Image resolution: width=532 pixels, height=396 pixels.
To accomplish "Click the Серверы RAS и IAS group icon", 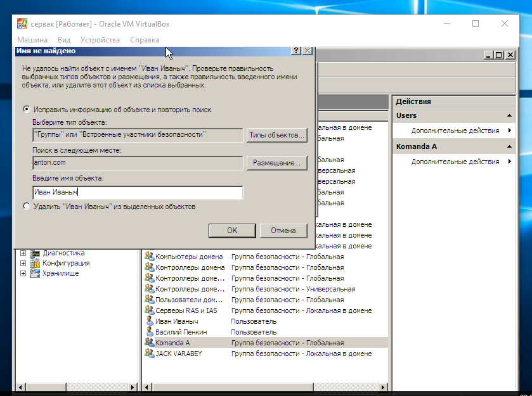I will point(150,310).
